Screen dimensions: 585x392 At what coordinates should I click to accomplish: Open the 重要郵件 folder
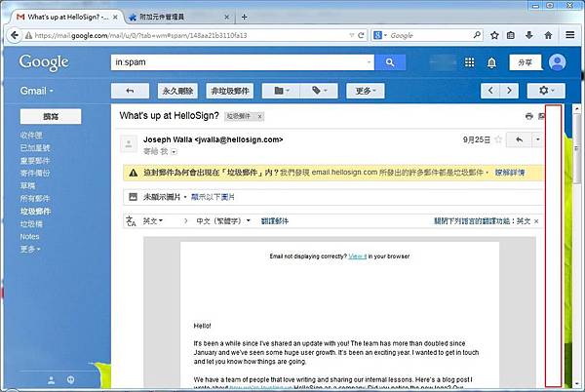[x=35, y=160]
